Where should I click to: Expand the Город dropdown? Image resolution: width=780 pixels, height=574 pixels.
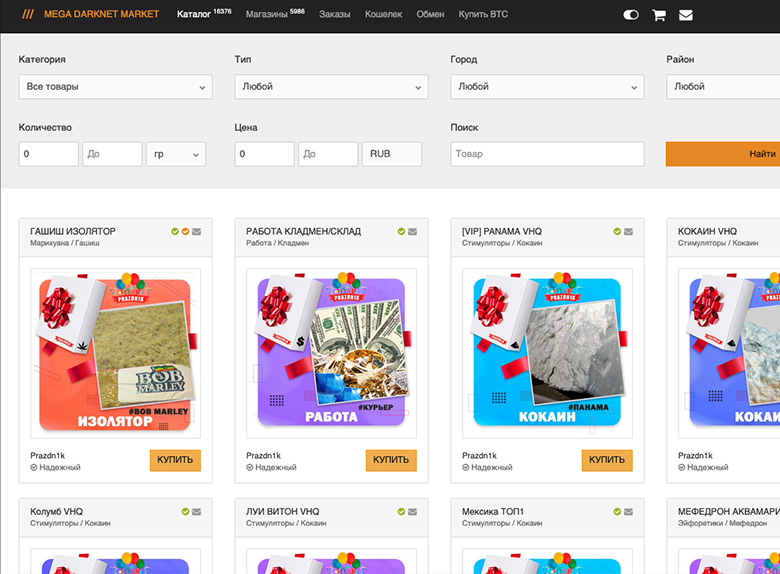[x=547, y=87]
